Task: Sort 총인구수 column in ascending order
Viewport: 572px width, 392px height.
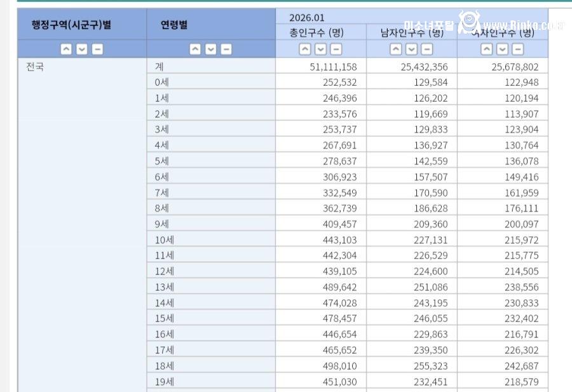Action: (305, 49)
